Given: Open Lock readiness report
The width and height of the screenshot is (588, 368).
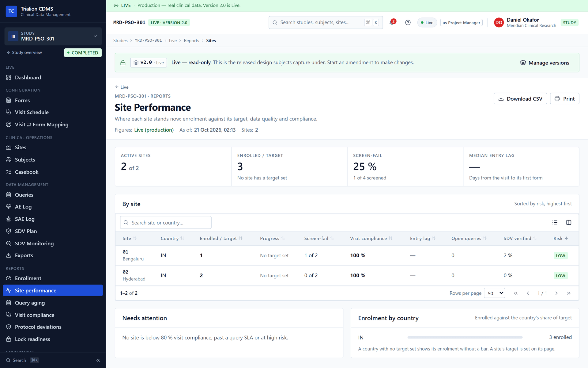Looking at the screenshot, I should (x=53, y=339).
